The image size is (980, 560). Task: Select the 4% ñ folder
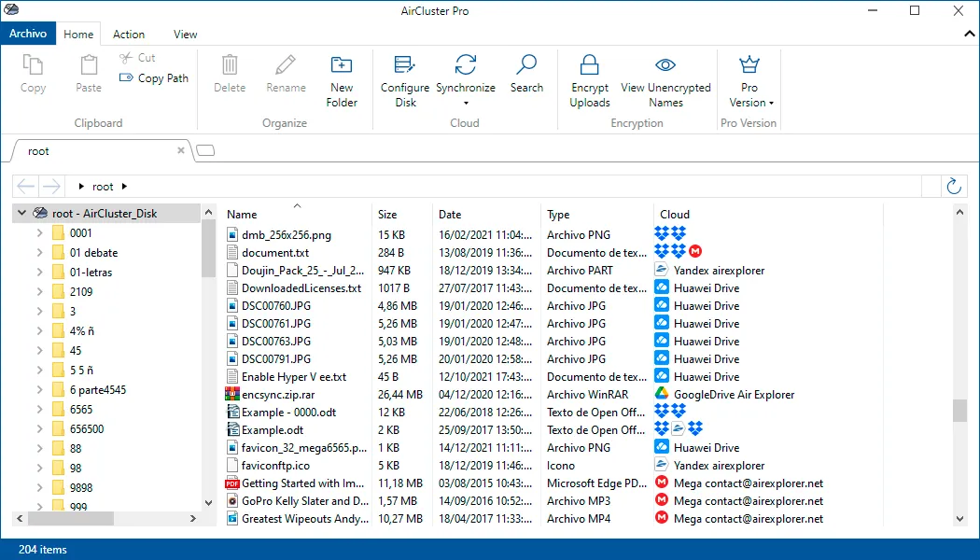(x=82, y=331)
